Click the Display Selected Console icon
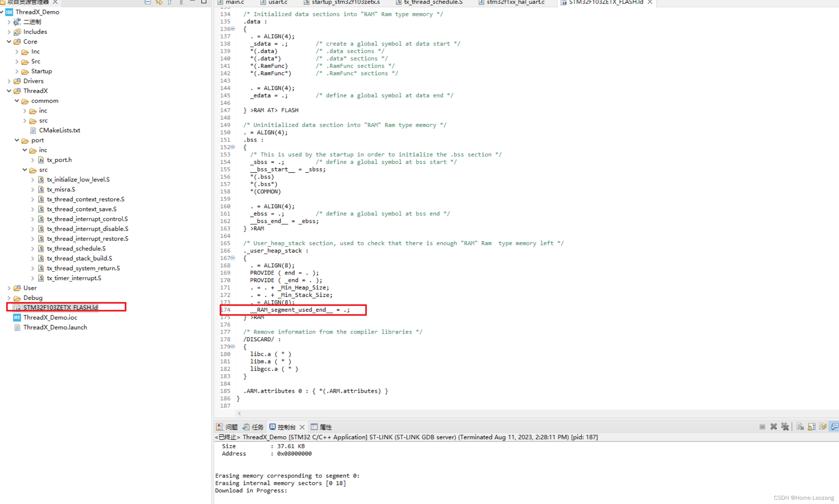 click(834, 427)
